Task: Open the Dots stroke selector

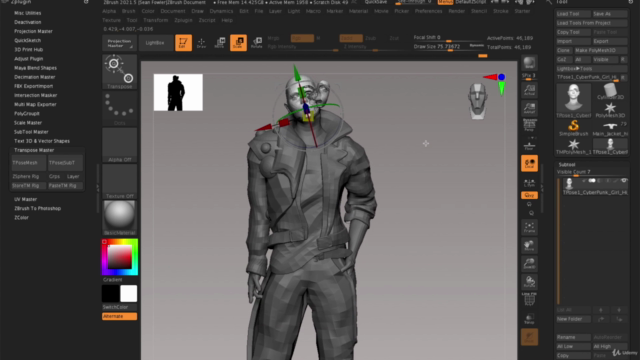Action: (119, 108)
